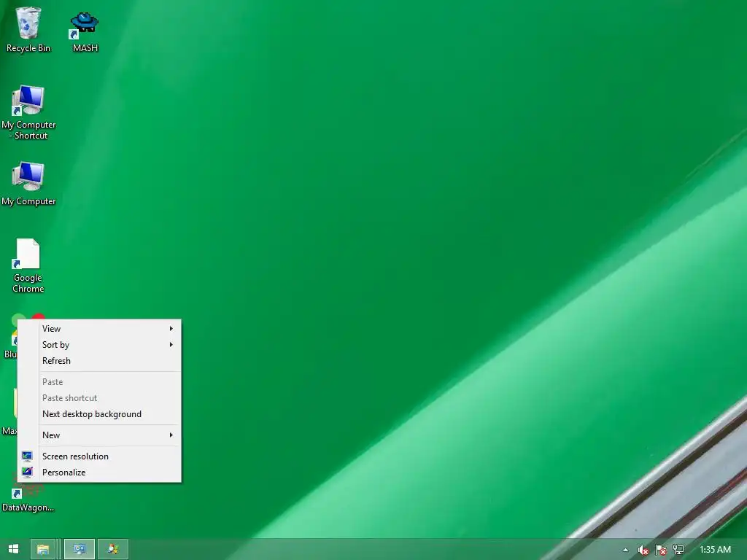
Task: Click My Computer - Shortcut icon
Action: coord(28,112)
